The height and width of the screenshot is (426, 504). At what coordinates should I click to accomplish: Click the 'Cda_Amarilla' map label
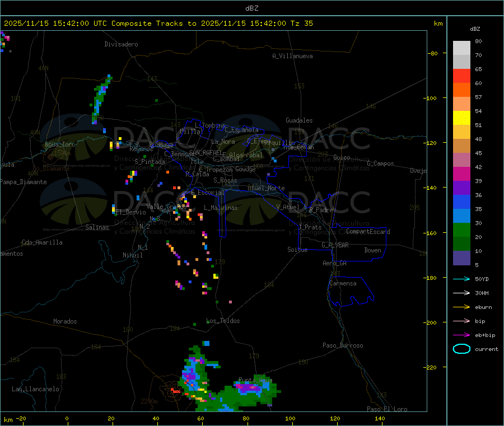[42, 242]
